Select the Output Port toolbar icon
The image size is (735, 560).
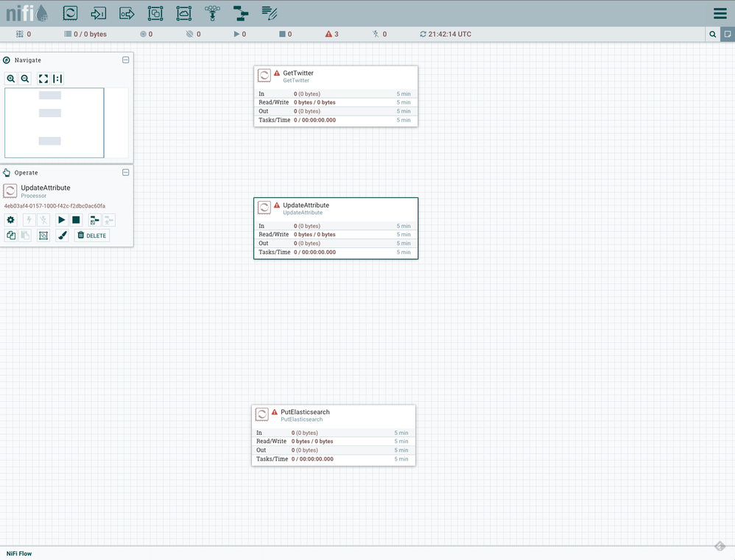click(x=126, y=13)
